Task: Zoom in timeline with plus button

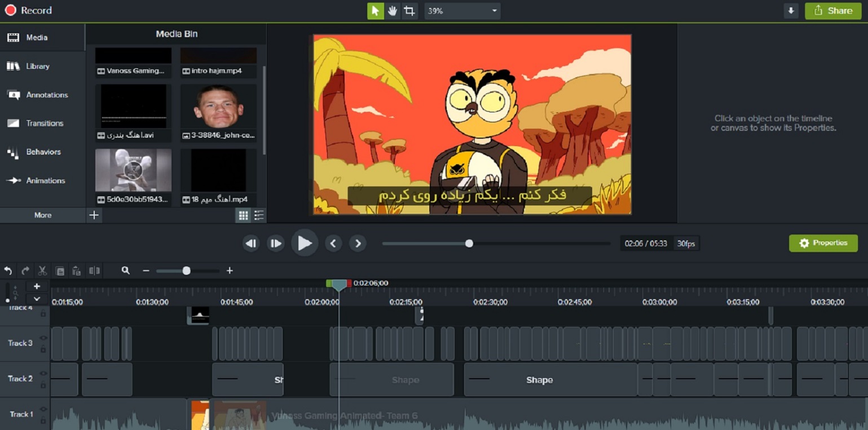Action: tap(230, 271)
